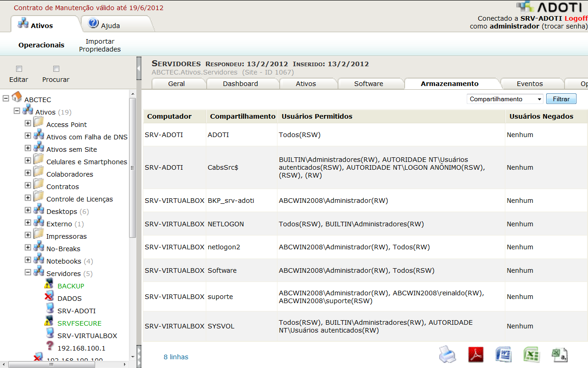Click the printer icon at bottom

click(447, 355)
